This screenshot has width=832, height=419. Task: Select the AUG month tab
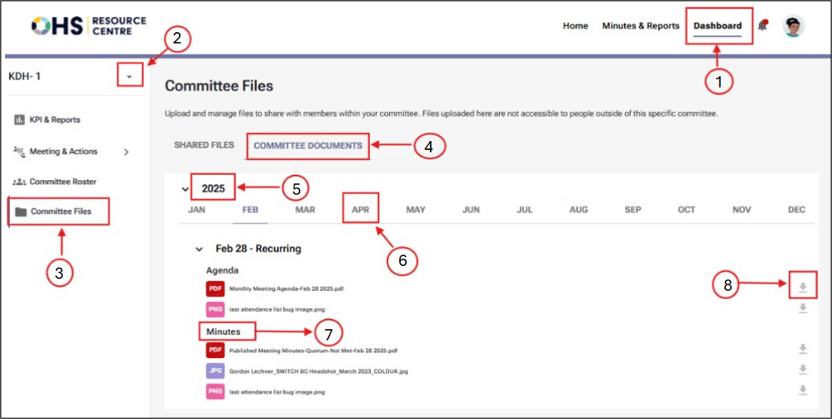[578, 210]
